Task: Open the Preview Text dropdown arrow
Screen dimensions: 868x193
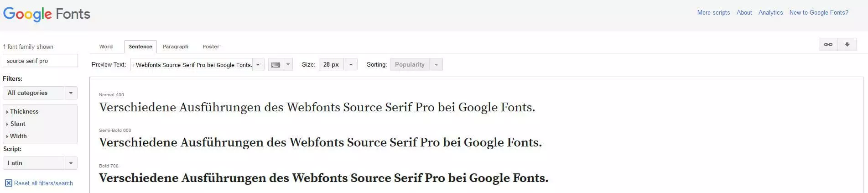Action: coord(258,65)
